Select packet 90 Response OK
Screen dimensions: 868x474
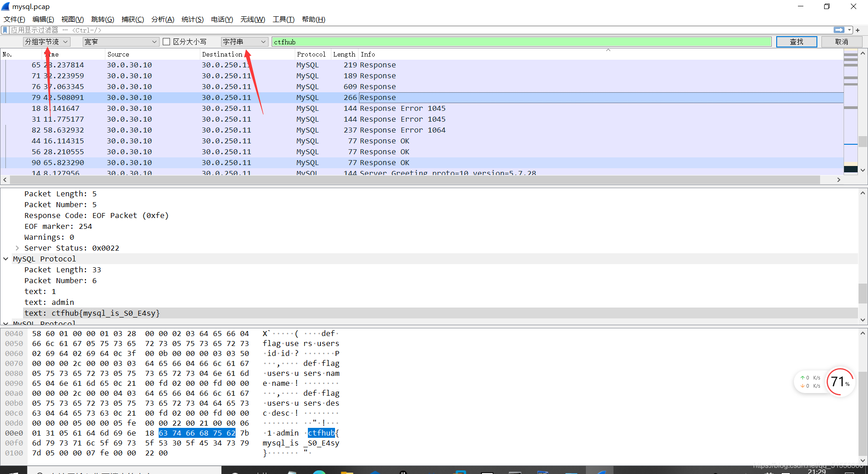[x=422, y=163]
